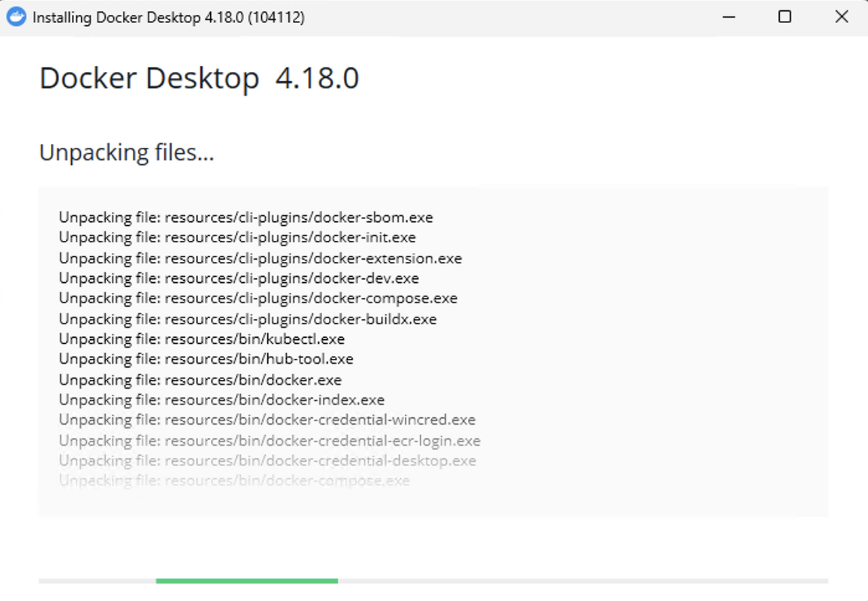Click the 'Docker Desktop 4.18.0' heading
This screenshot has height=601, width=868.
(x=199, y=79)
